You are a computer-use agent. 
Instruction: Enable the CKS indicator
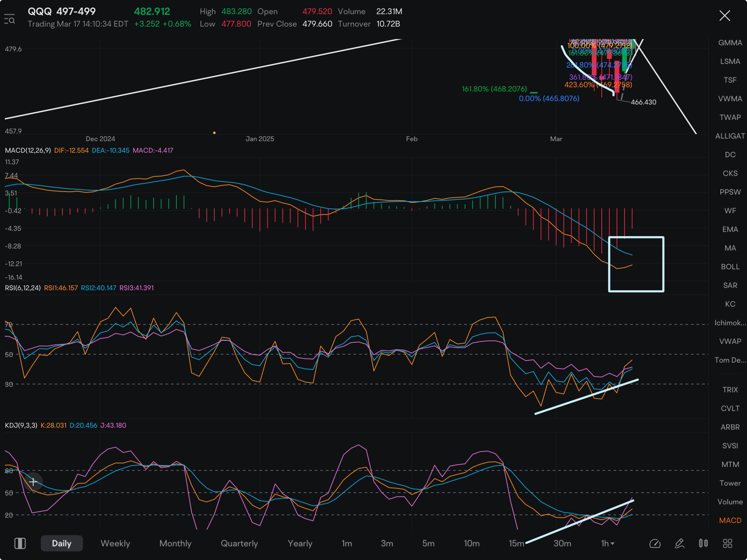tap(730, 174)
